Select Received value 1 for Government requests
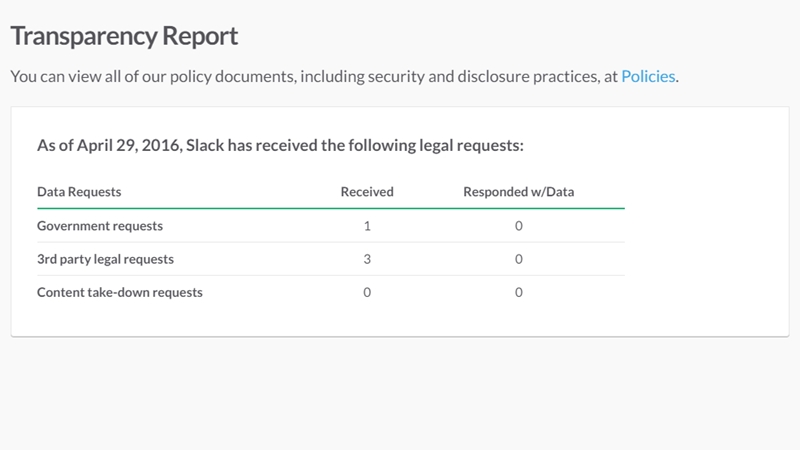This screenshot has height=450, width=800. 367,226
